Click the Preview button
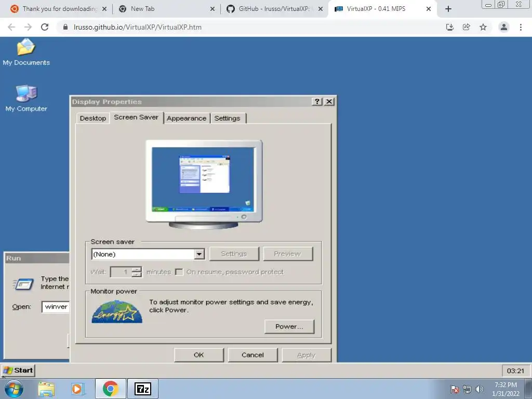 pyautogui.click(x=288, y=254)
